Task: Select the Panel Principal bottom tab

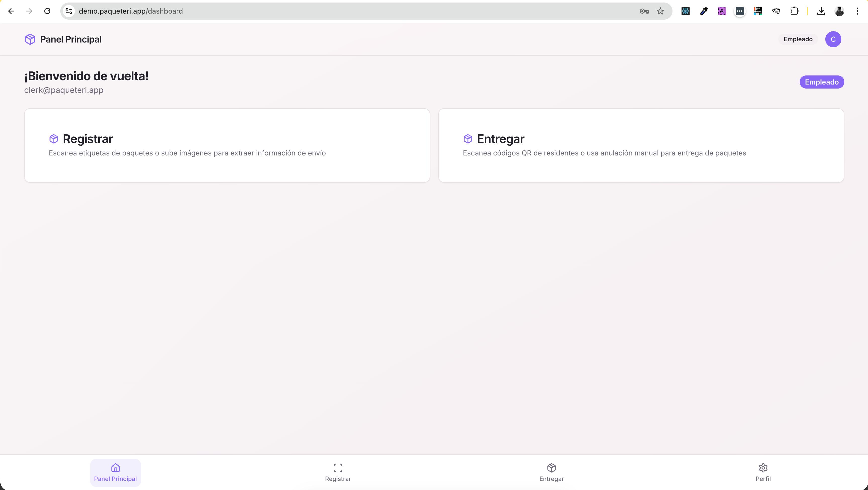Action: [x=115, y=472]
